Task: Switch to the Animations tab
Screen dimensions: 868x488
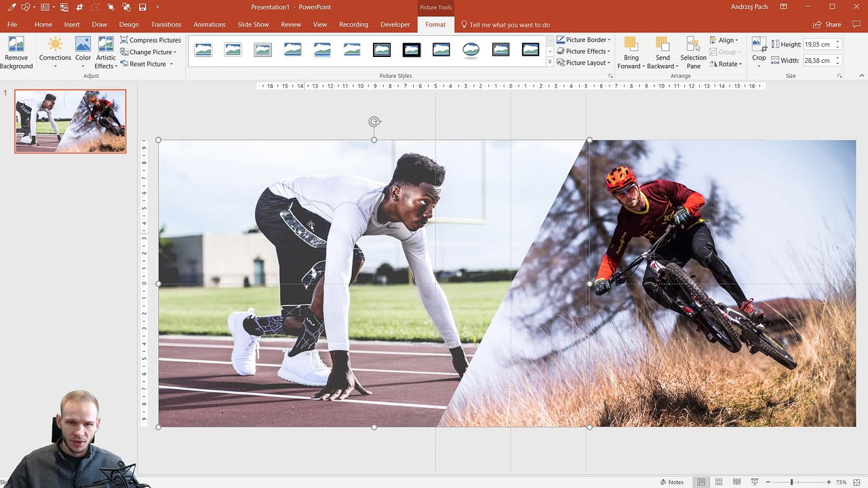Action: [210, 24]
